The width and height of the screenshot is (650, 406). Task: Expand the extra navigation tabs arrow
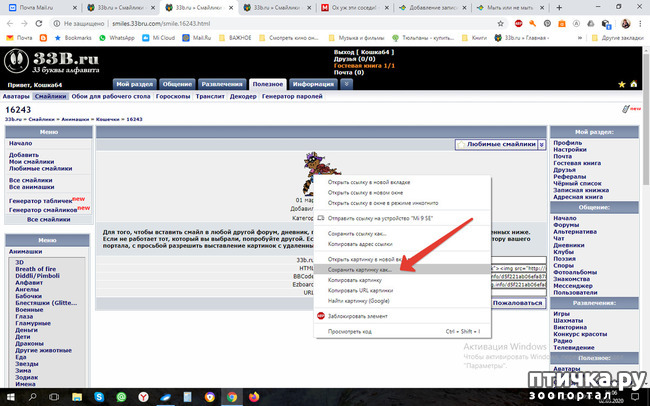347,84
